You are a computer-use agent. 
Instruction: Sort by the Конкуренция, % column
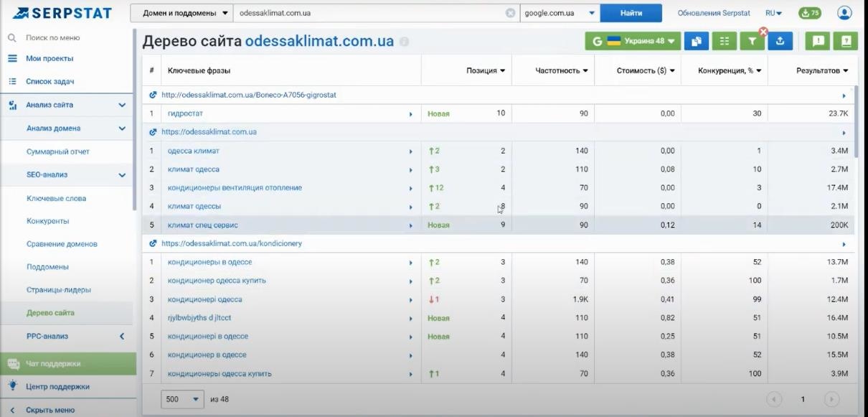(x=730, y=71)
